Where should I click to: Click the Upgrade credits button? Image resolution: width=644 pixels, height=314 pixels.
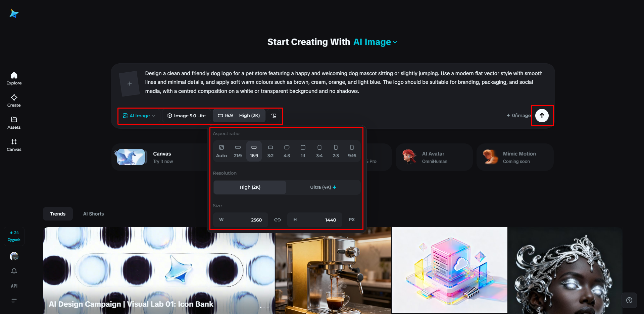(x=14, y=236)
